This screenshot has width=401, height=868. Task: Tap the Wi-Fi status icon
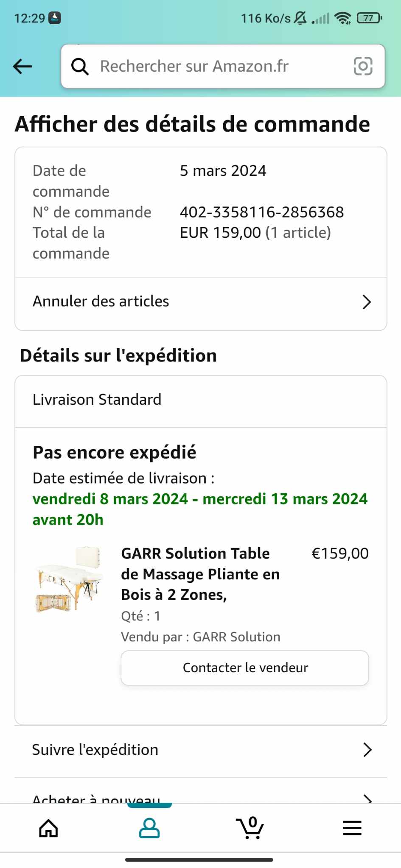[x=342, y=18]
